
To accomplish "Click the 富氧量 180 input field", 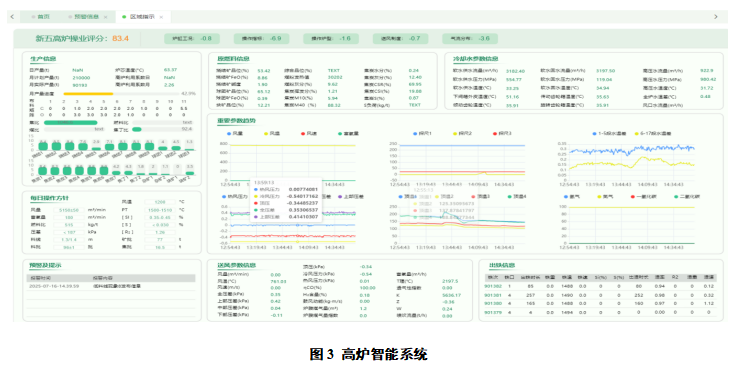I will pos(69,217).
